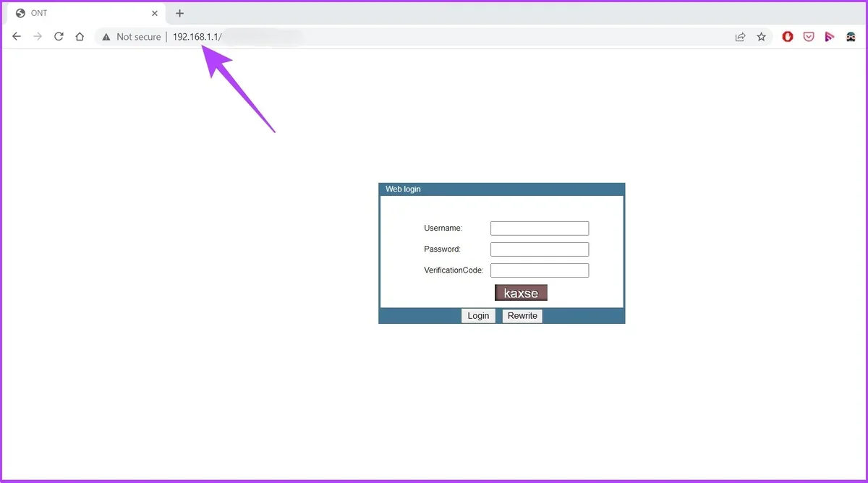
Task: Reload the router login page
Action: tap(59, 37)
